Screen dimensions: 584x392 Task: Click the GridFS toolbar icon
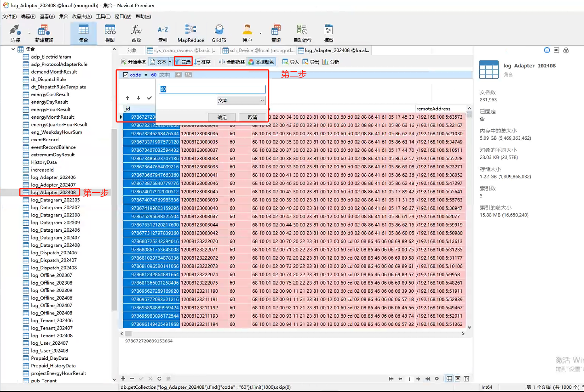(219, 33)
